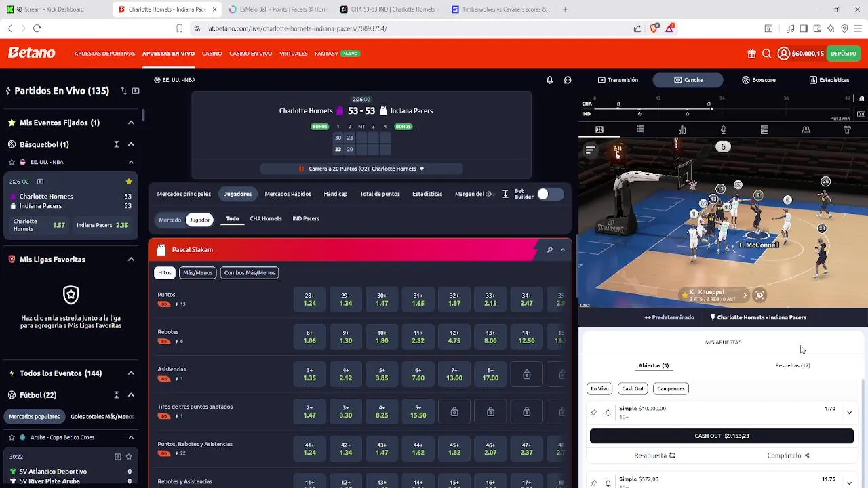868x488 pixels.
Task: Click the Cash Out $9.153,23 button
Action: tap(722, 436)
